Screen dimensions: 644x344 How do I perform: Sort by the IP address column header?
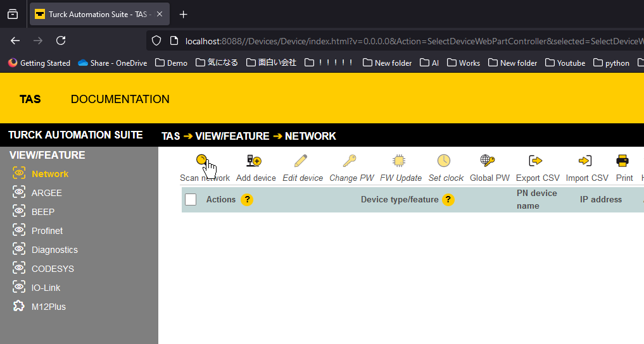[600, 200]
